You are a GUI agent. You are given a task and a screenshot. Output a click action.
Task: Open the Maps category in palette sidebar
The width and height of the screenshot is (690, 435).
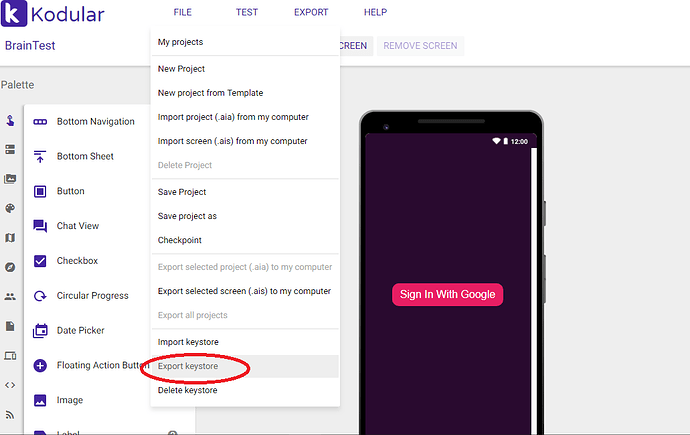10,238
